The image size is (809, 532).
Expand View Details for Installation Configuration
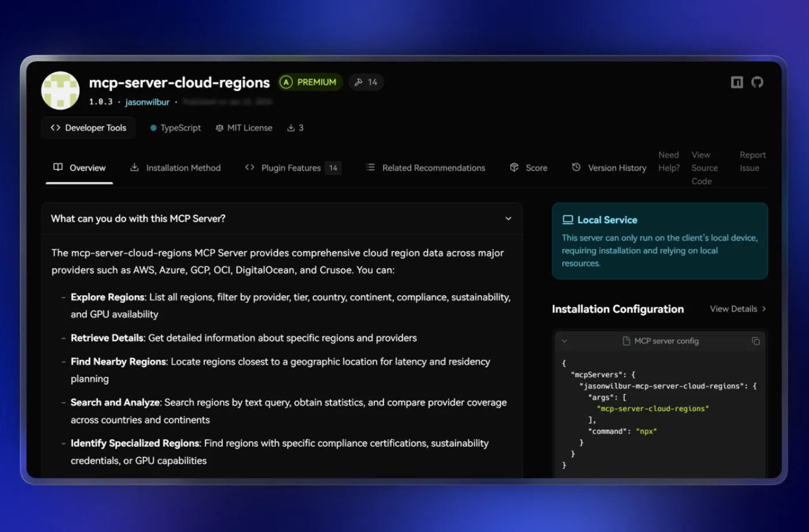coord(738,309)
